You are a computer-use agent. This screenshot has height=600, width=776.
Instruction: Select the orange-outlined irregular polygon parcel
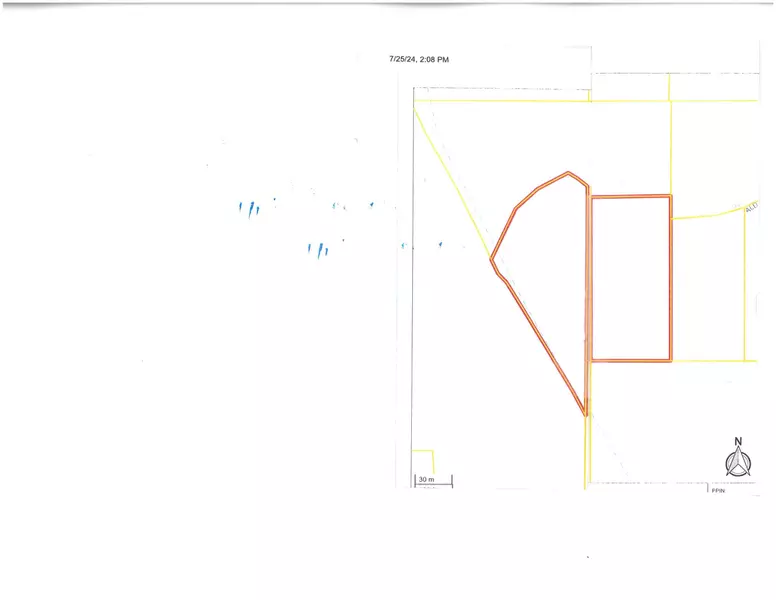tap(545, 270)
